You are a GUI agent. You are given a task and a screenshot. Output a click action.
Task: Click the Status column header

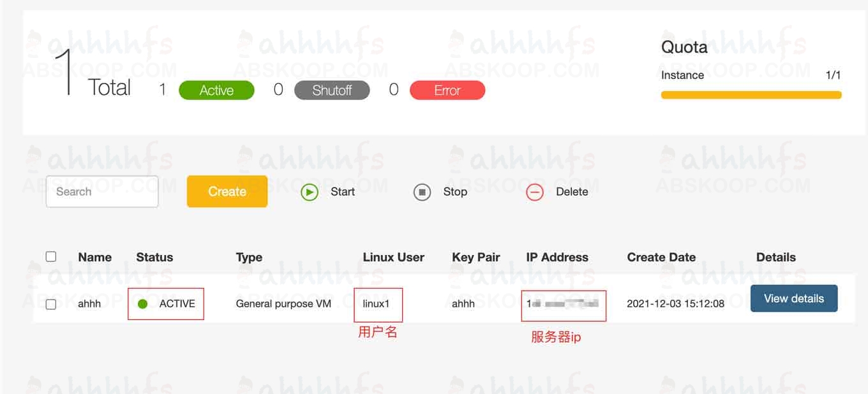pyautogui.click(x=154, y=258)
